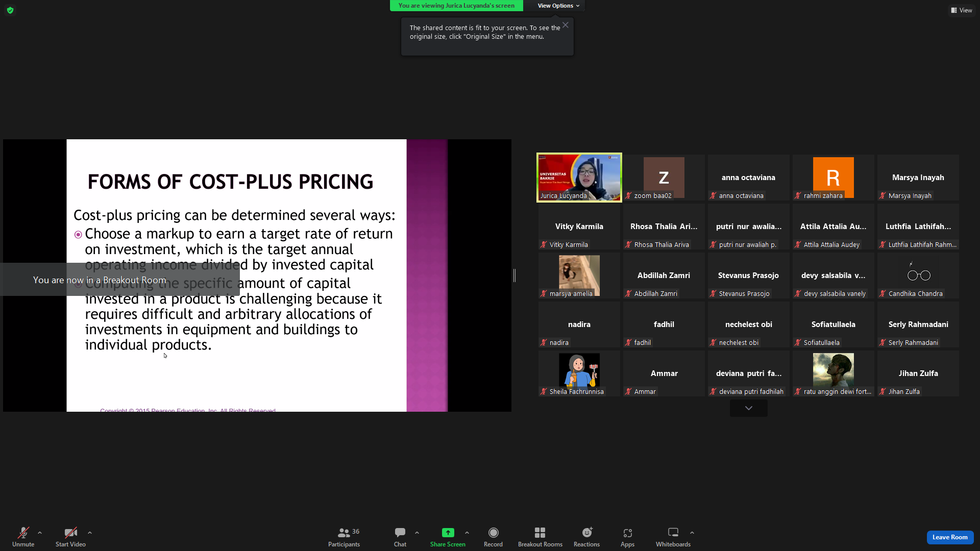Click the divider handle between slide and gallery
The width and height of the screenshot is (980, 551).
514,275
